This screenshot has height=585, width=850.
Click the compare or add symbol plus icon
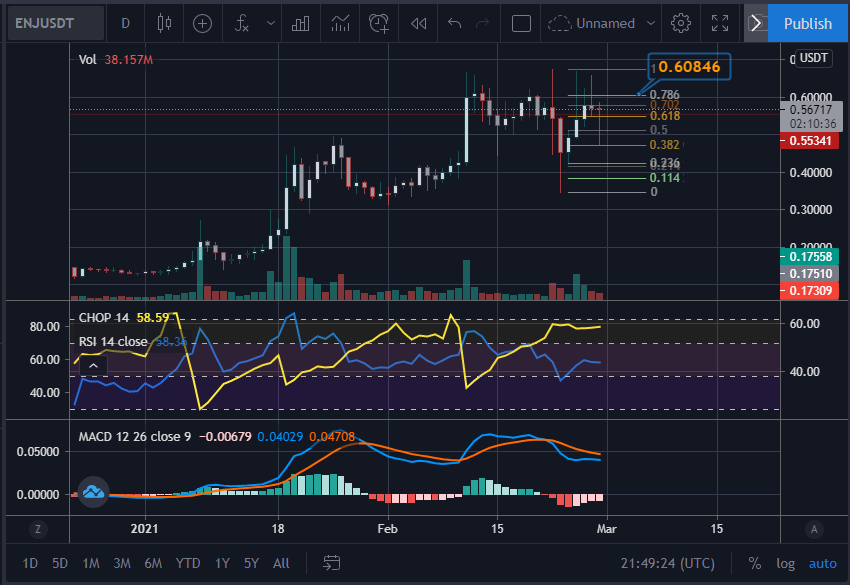[x=202, y=23]
